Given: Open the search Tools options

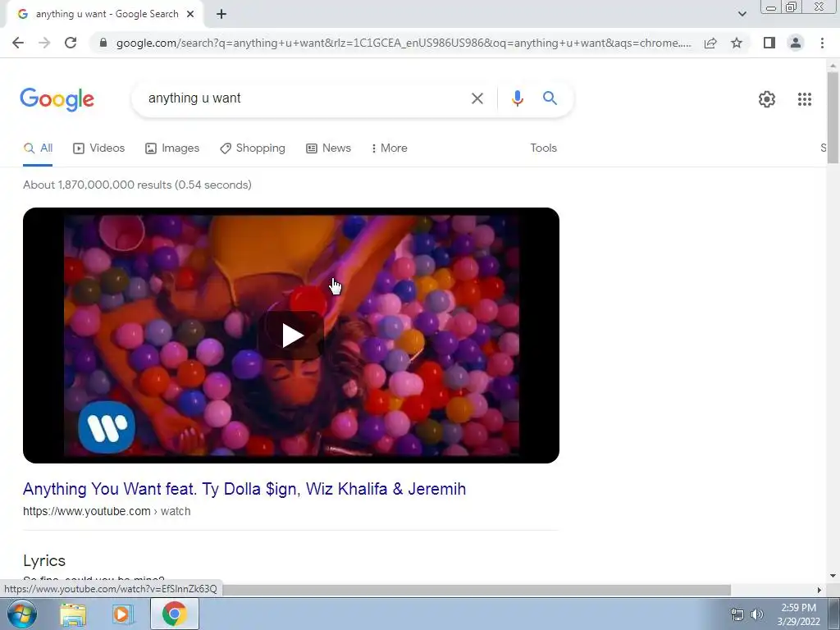Looking at the screenshot, I should (543, 148).
